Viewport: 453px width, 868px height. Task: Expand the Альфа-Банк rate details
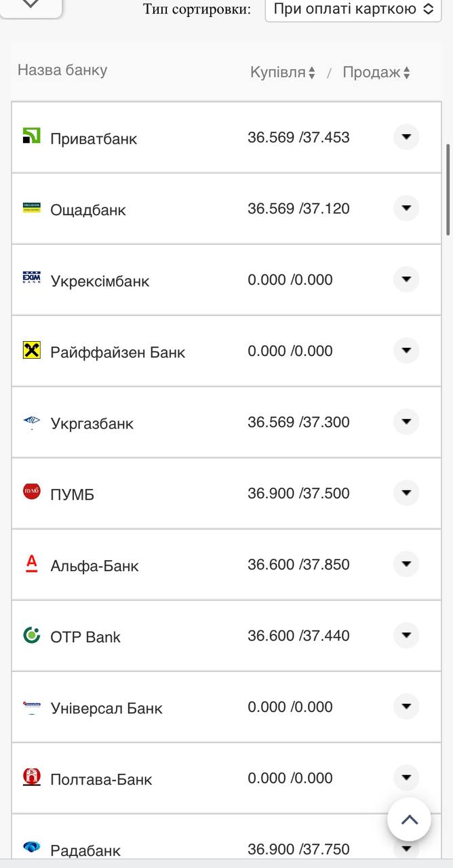406,564
